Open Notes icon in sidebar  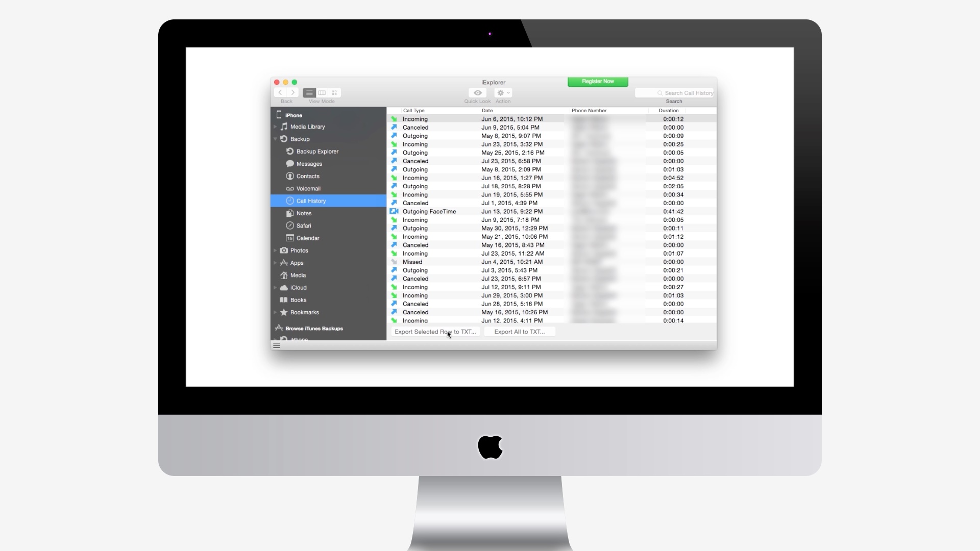point(290,213)
